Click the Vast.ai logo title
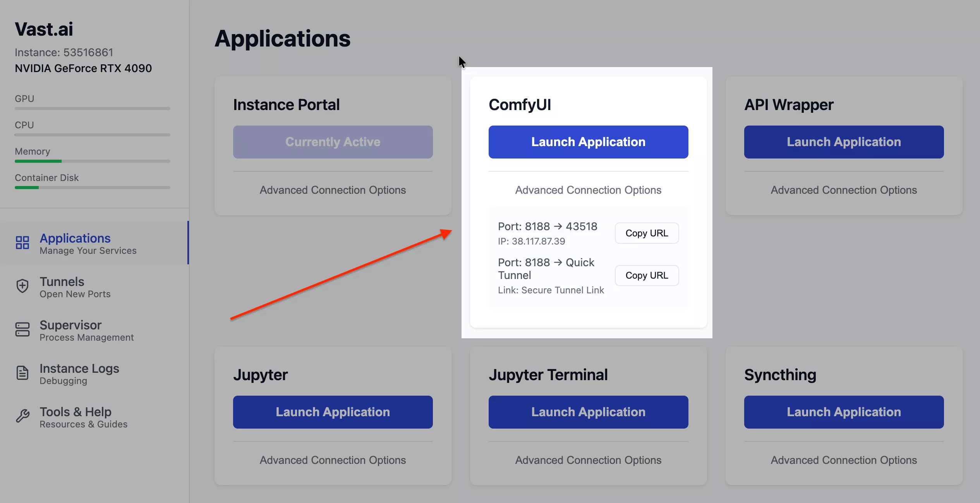Viewport: 980px width, 503px height. pos(44,29)
